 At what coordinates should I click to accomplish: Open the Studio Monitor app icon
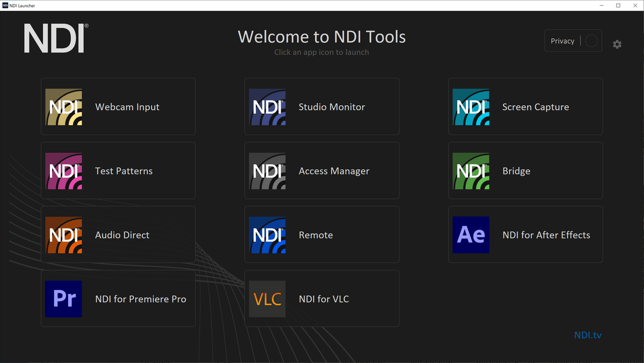(267, 107)
